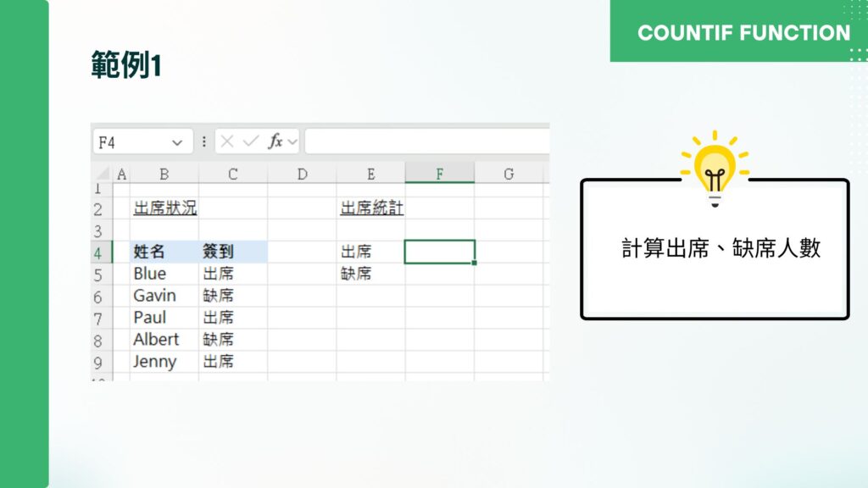Click the Name Box showing F4
This screenshot has height=488, width=868.
[142, 142]
